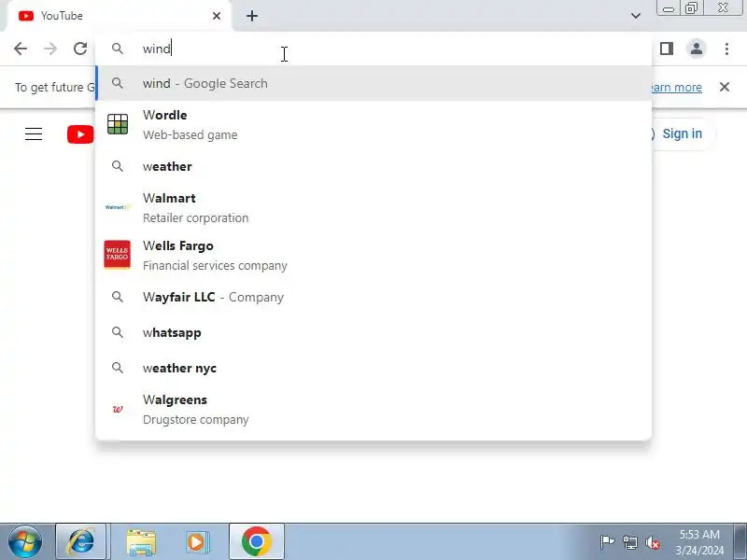Select the Wayfair LLC suggestion

point(373,297)
